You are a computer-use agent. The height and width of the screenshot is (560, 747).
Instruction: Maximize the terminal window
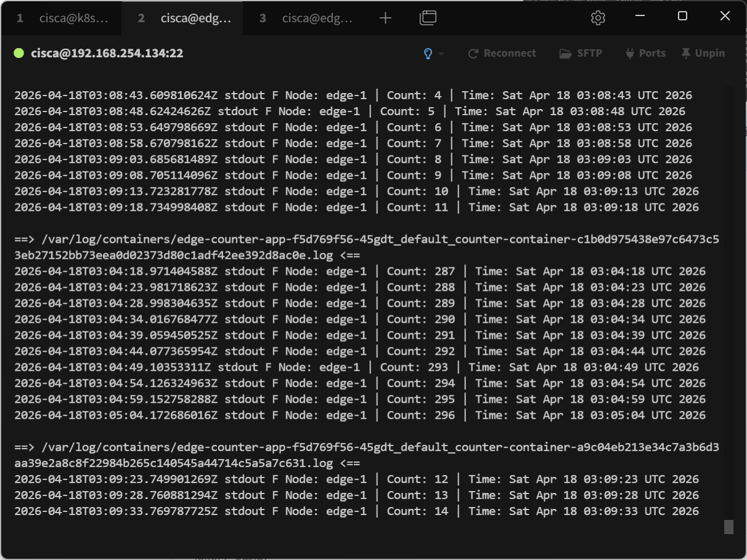[x=682, y=17]
